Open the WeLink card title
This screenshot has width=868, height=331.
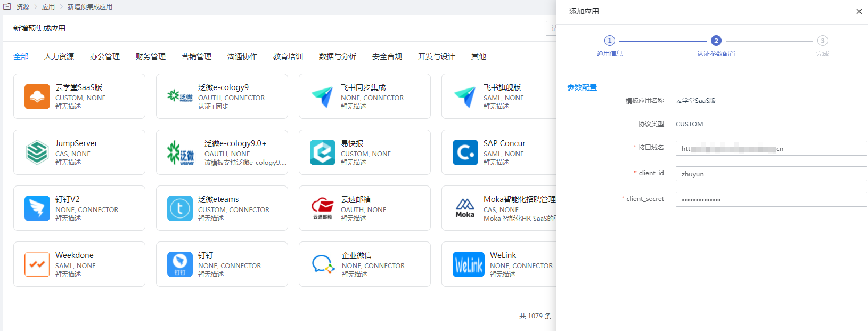pyautogui.click(x=503, y=255)
